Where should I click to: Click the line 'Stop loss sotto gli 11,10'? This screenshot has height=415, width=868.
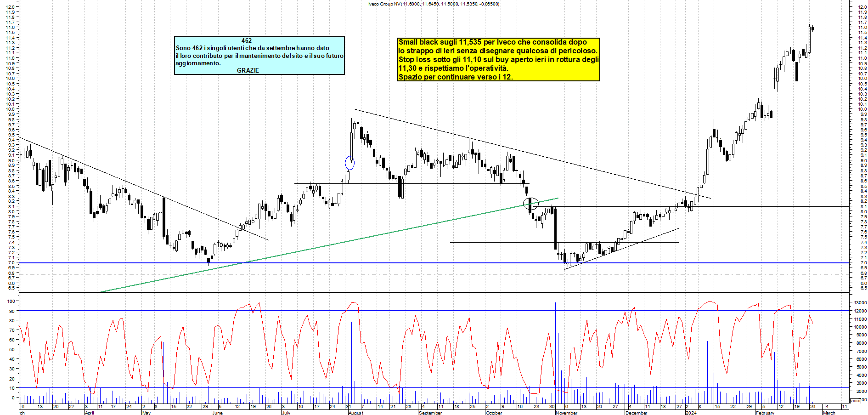[x=498, y=60]
